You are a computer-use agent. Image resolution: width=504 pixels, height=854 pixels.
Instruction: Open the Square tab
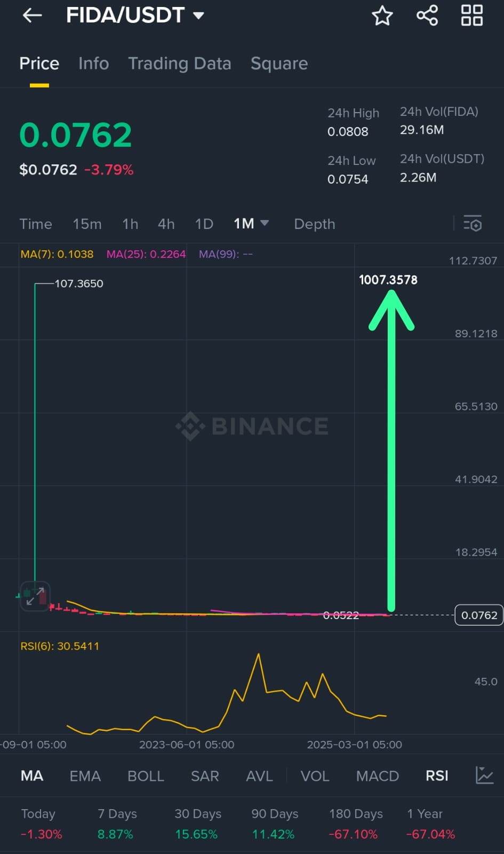279,64
